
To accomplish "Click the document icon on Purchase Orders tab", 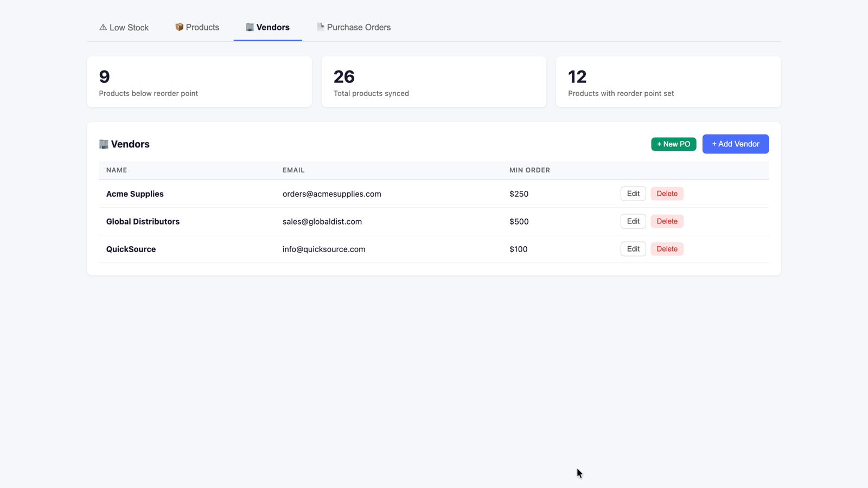I will pos(321,27).
